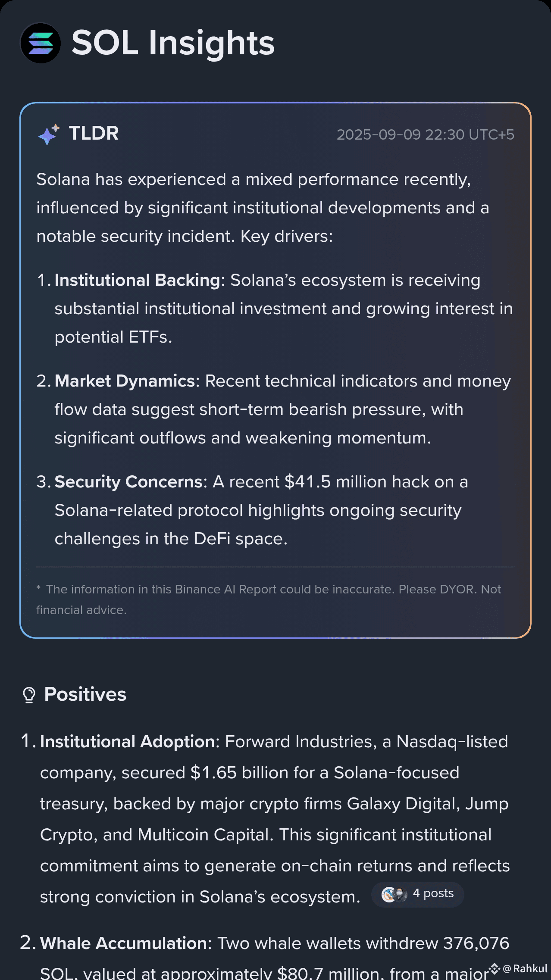Click the SOL Insights title
The width and height of the screenshot is (551, 980).
tap(173, 43)
